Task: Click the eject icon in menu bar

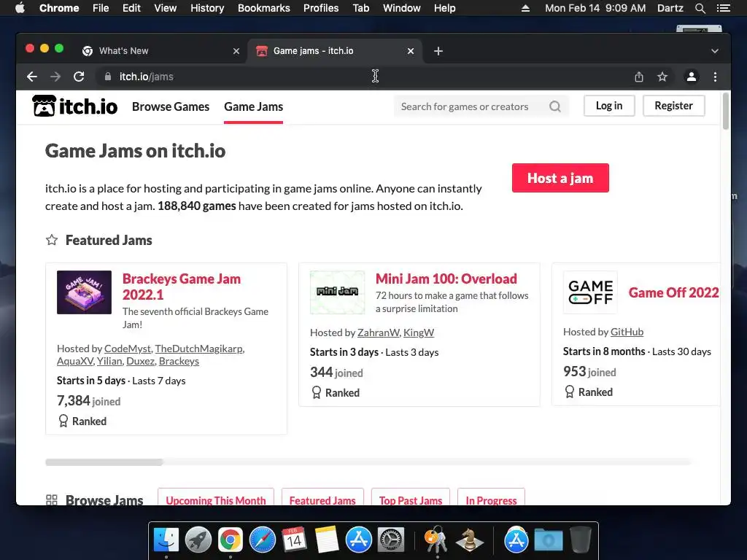Action: pos(525,8)
